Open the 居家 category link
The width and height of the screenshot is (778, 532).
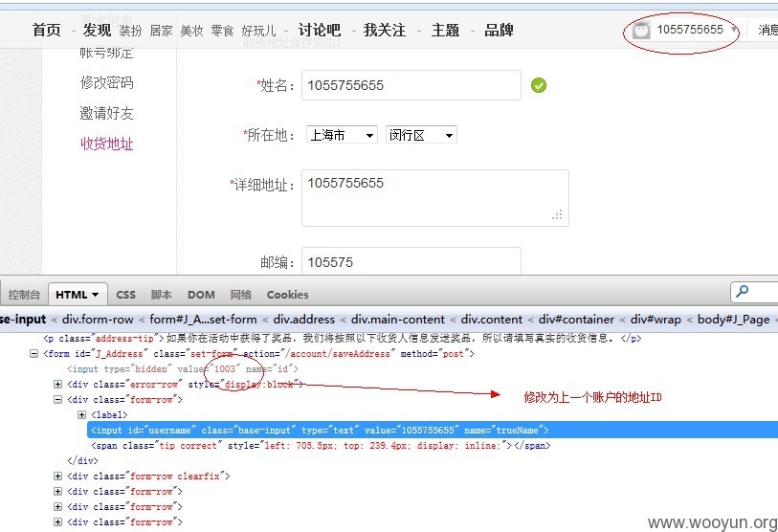point(162,31)
